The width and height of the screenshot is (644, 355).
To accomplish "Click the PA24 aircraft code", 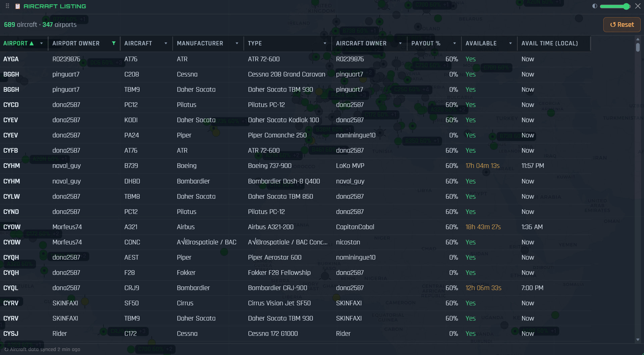I will tap(131, 135).
